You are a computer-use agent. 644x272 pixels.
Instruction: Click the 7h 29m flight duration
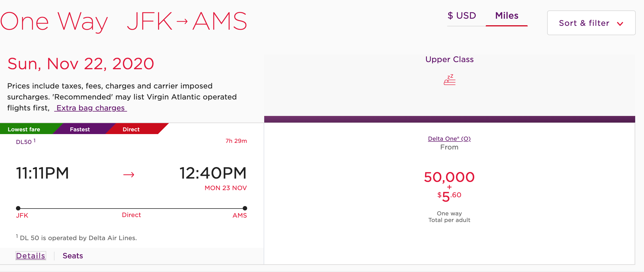(236, 141)
